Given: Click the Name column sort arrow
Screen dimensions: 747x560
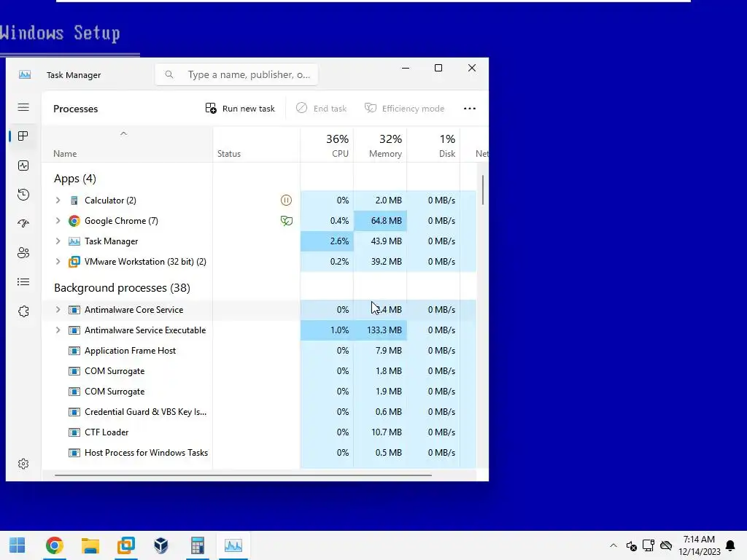Looking at the screenshot, I should tap(123, 134).
